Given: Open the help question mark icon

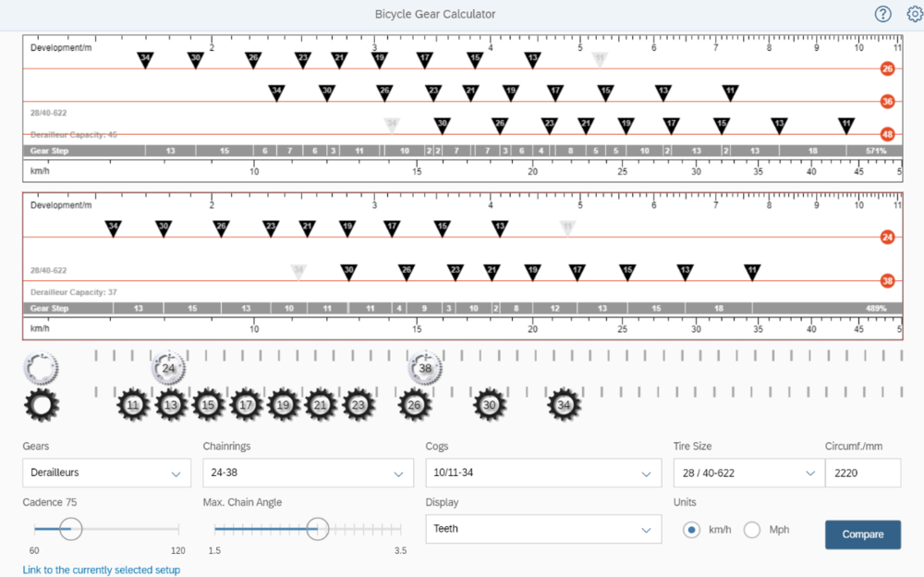Looking at the screenshot, I should click(x=883, y=14).
